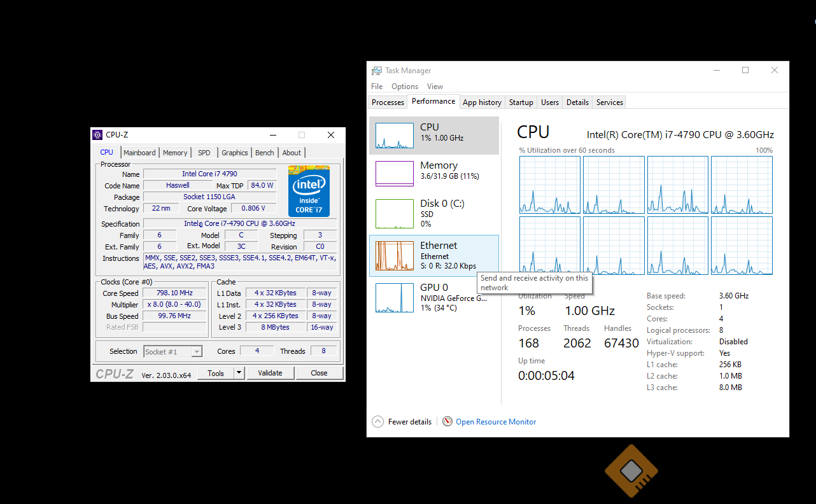816x504 pixels.
Task: Click the CPU-Z title bar app icon
Action: pos(97,135)
